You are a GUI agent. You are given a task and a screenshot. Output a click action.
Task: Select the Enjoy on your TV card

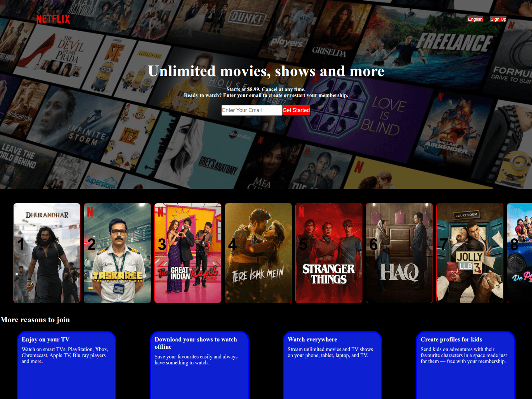tap(66, 365)
